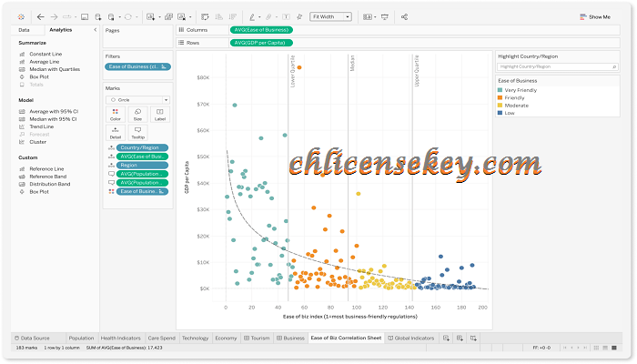Image resolution: width=637 pixels, height=364 pixels.
Task: Click the Presentation Mode icon
Action: [x=385, y=17]
